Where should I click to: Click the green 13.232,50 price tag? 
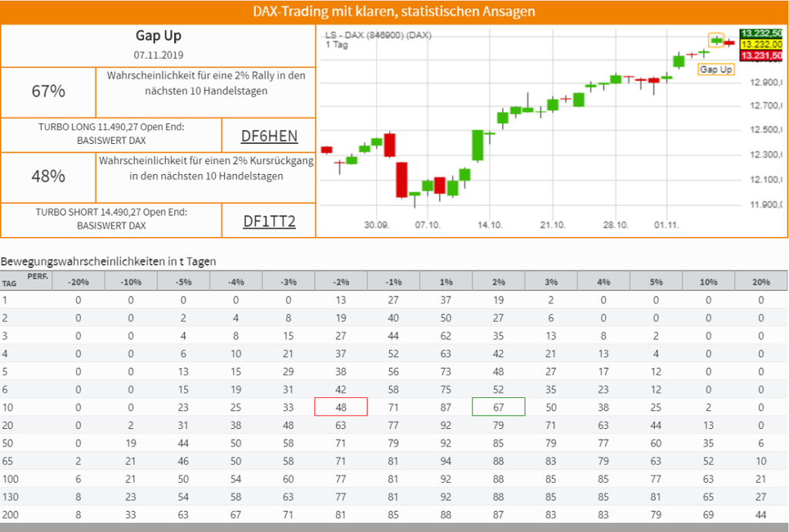(x=760, y=34)
